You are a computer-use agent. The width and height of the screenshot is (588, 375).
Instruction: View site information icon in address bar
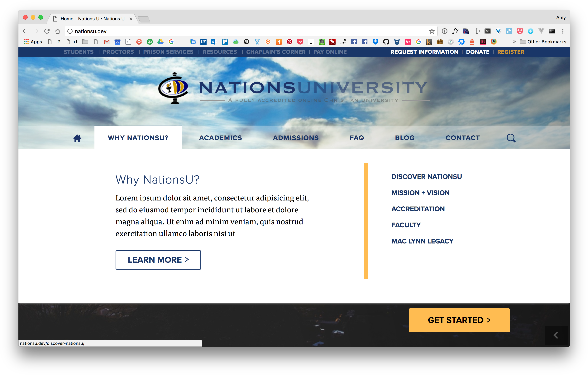(70, 31)
